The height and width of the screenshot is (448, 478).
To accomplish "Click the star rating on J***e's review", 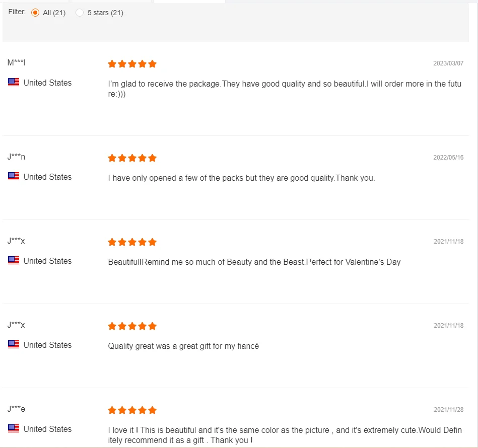I will pos(132,410).
